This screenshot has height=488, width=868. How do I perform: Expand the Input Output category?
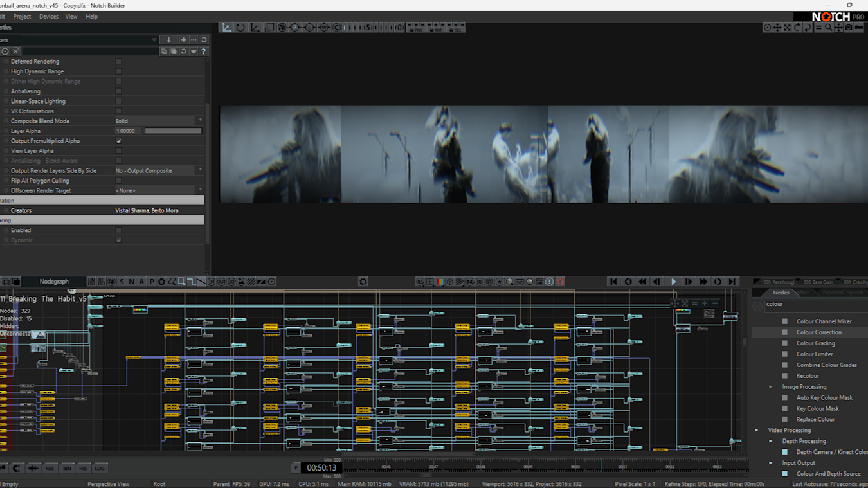[x=771, y=463]
